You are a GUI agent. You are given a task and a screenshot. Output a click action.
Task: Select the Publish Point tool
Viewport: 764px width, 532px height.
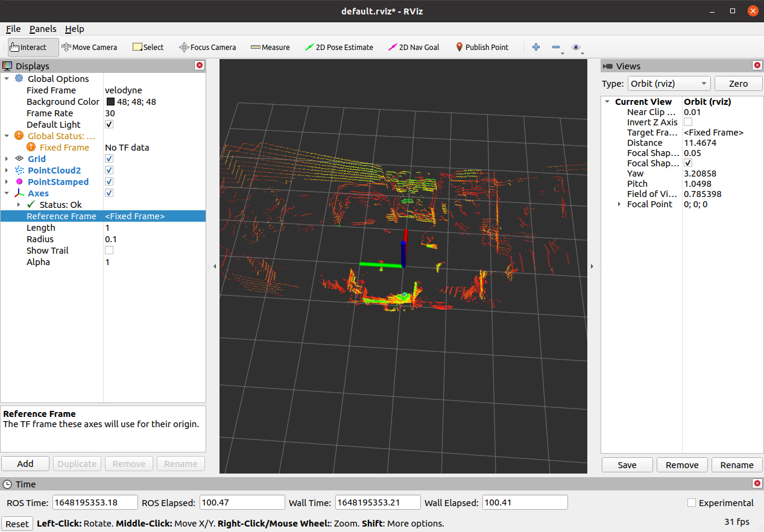click(x=481, y=47)
